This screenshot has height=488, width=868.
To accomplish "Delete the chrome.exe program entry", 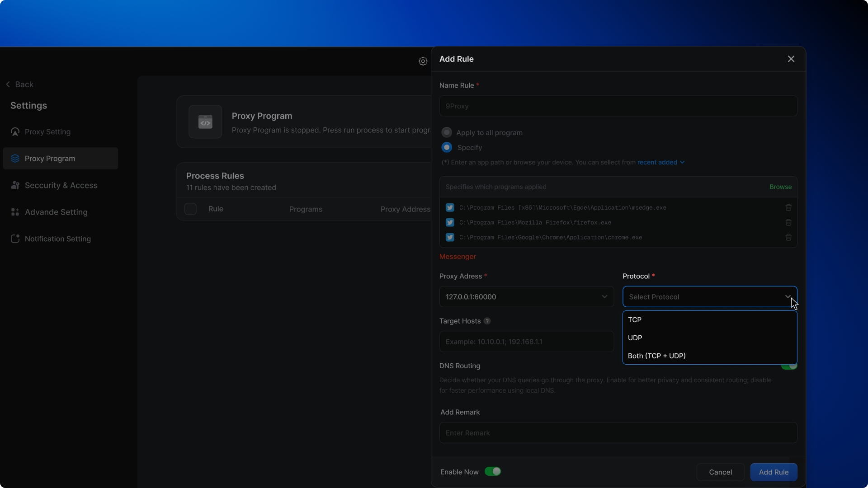I will pos(788,237).
